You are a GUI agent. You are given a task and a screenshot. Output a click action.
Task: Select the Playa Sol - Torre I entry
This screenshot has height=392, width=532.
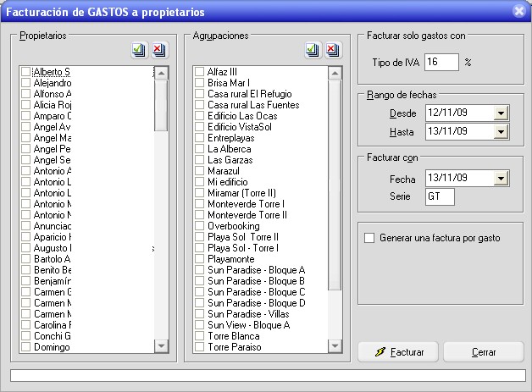243,248
